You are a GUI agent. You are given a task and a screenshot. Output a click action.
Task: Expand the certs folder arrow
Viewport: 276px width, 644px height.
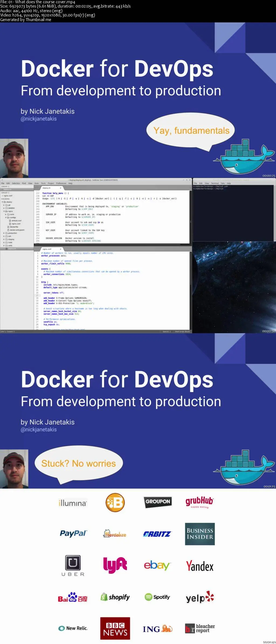point(6,214)
